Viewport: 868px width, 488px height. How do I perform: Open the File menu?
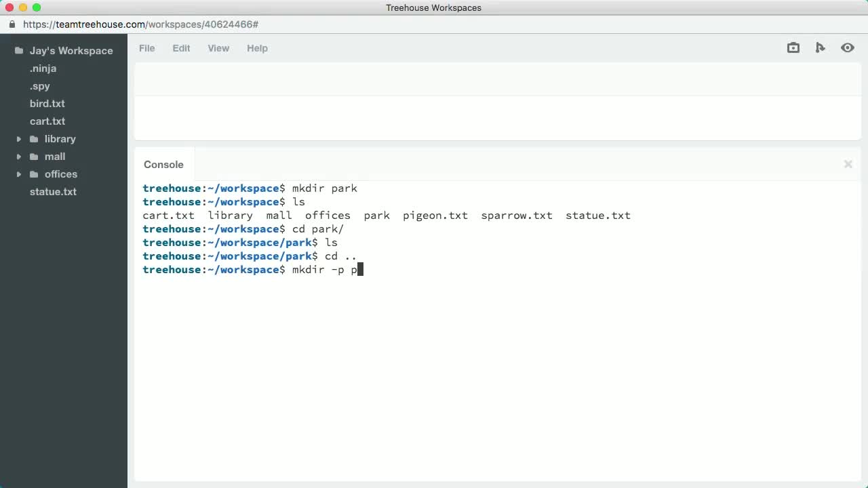[x=146, y=48]
